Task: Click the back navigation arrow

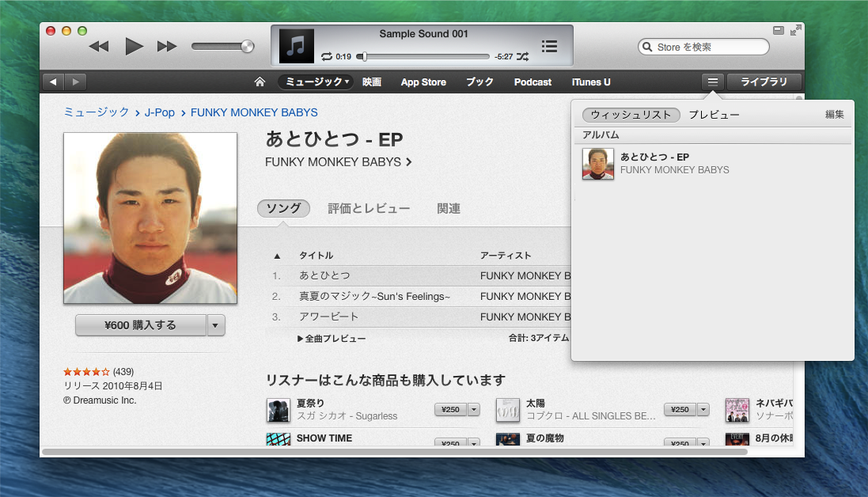Action: 53,82
